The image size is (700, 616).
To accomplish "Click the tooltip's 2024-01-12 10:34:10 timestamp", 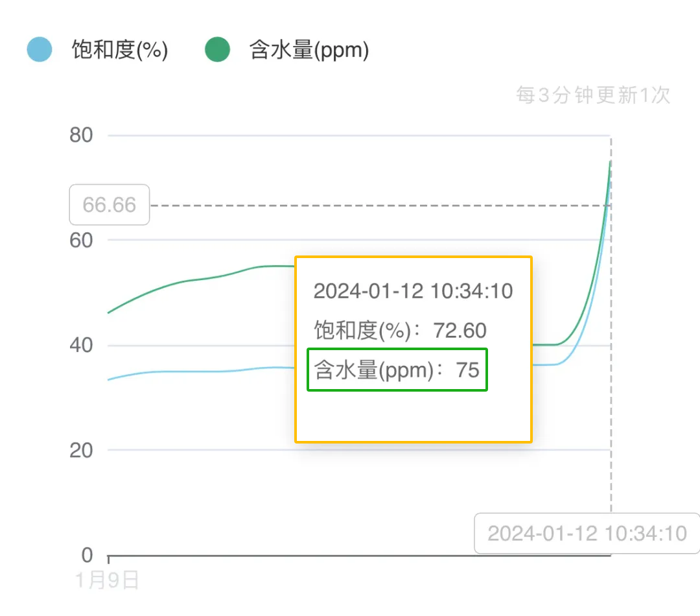I will point(413,290).
